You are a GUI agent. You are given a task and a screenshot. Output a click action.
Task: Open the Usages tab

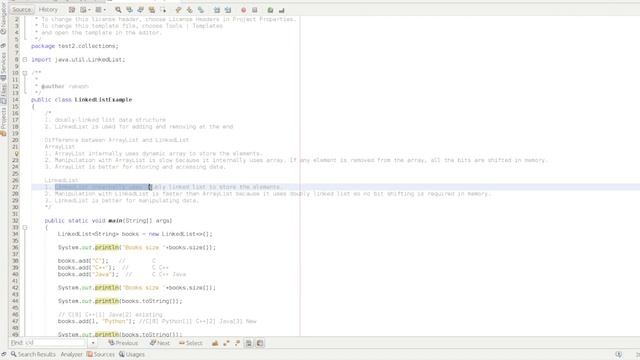132,354
